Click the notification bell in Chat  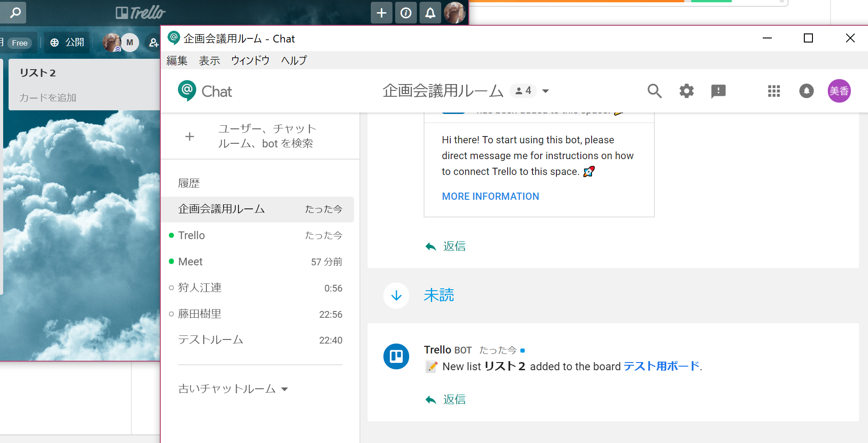pyautogui.click(x=806, y=91)
